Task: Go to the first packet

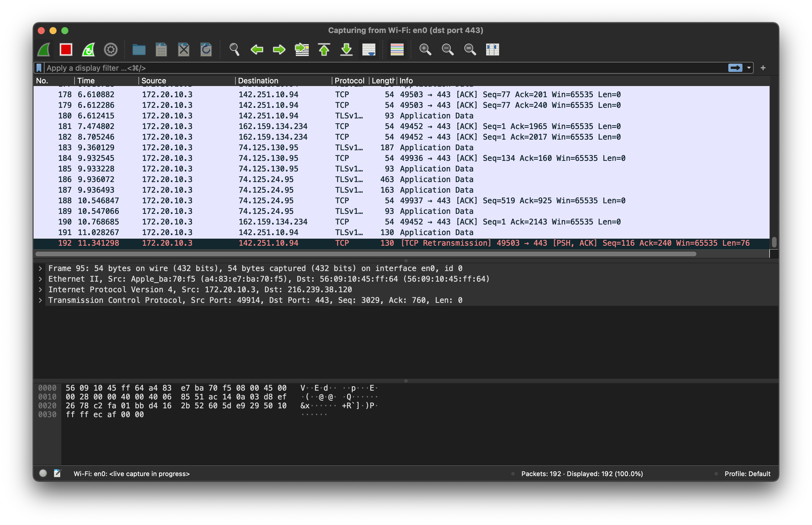Action: pyautogui.click(x=324, y=50)
